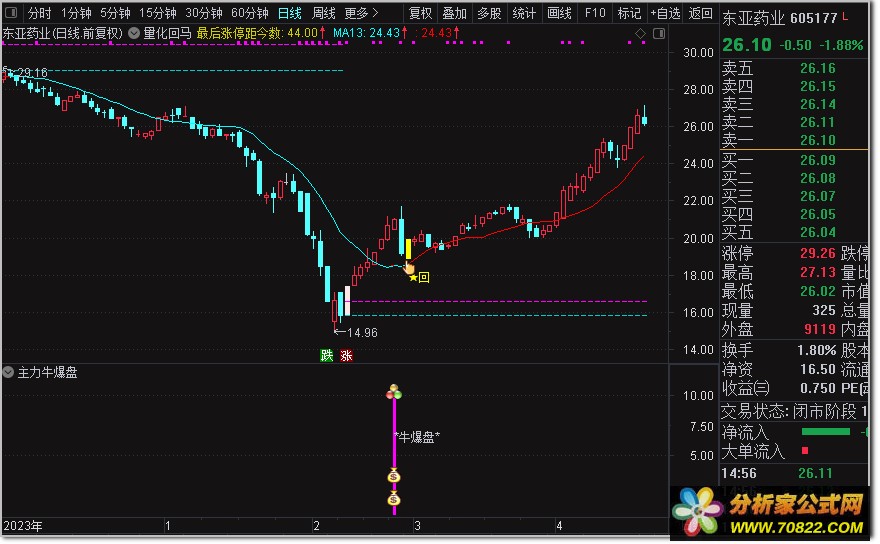880x544 pixels.
Task: Click the 买一 price 26.09
Action: (818, 161)
